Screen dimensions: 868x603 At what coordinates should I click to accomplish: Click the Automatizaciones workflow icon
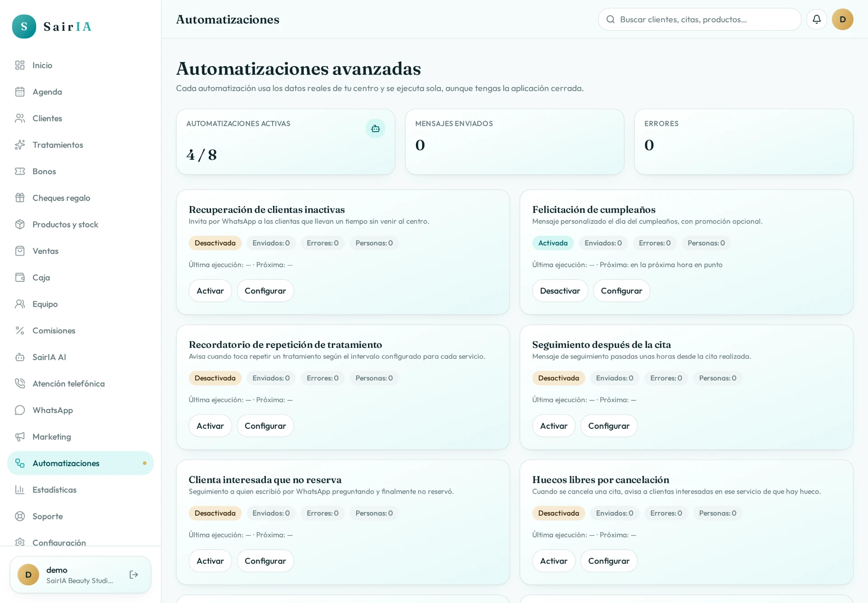20,463
